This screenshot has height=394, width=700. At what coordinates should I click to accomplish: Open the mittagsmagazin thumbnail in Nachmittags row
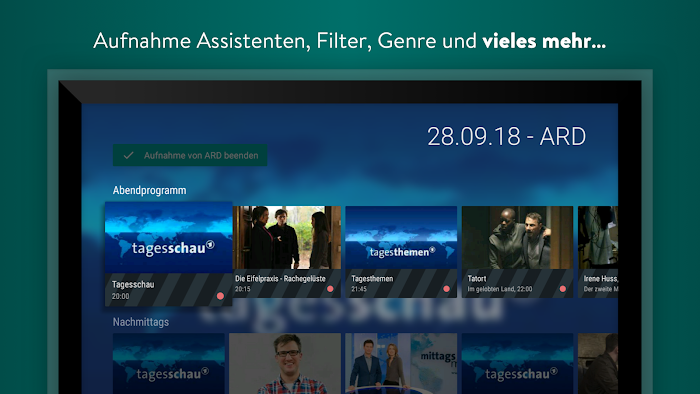click(401, 364)
